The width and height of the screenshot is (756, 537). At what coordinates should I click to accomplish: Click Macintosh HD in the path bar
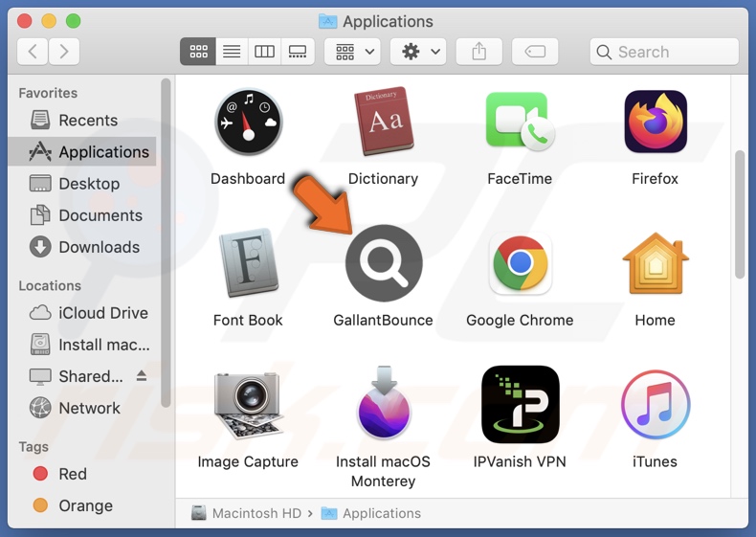246,513
